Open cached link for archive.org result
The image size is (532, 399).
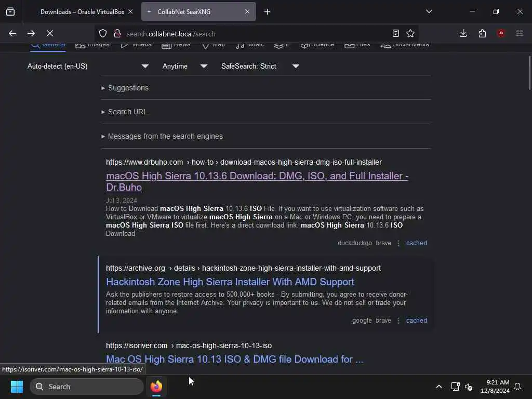(417, 321)
